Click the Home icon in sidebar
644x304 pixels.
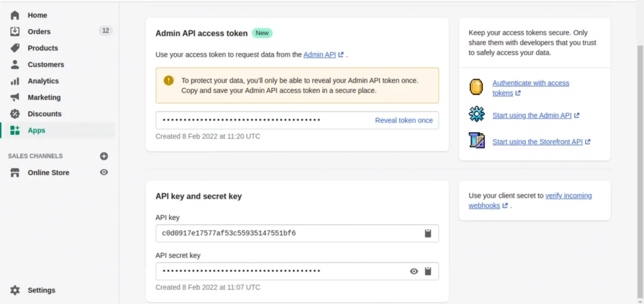[15, 15]
